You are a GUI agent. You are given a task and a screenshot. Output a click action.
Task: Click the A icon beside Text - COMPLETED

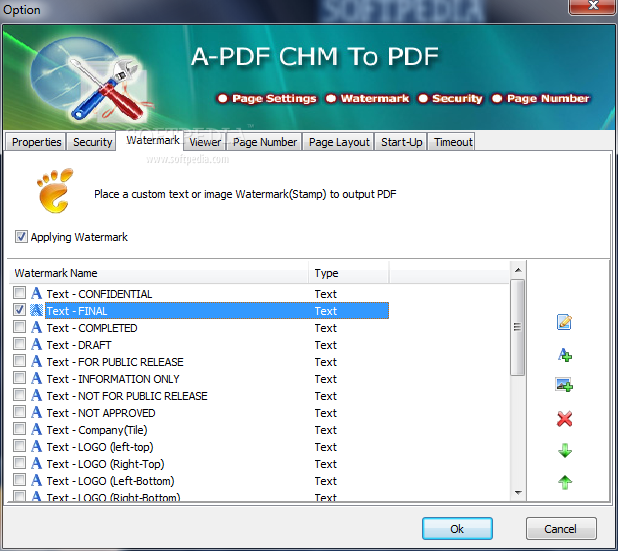(x=36, y=327)
